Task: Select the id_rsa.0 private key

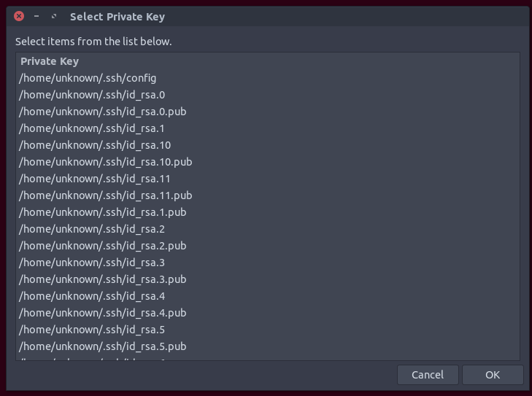Action: point(92,95)
